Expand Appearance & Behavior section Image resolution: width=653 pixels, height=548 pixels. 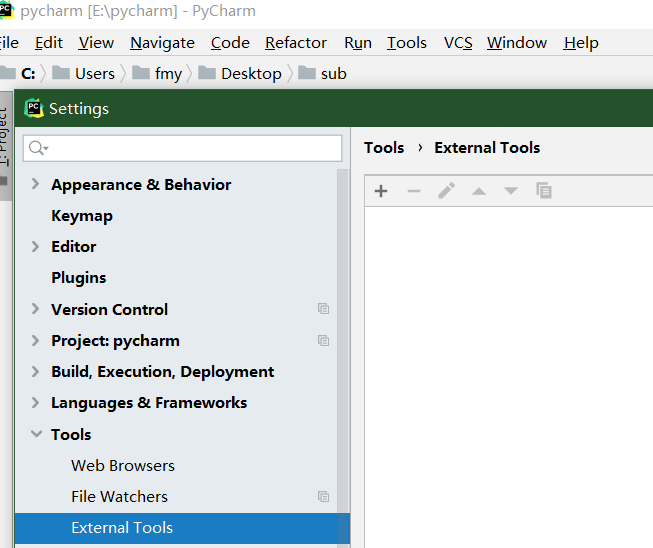pos(36,184)
